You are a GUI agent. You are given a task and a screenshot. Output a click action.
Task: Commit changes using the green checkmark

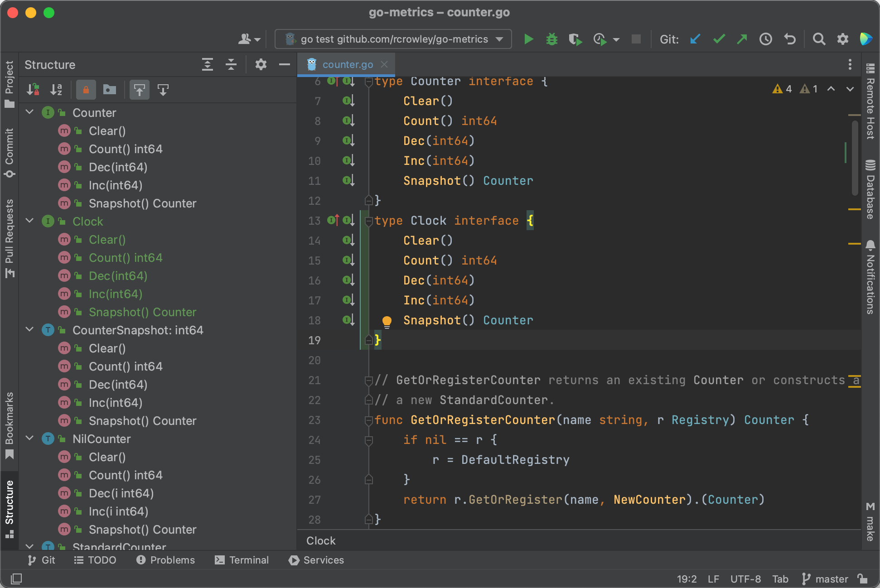[x=719, y=39]
